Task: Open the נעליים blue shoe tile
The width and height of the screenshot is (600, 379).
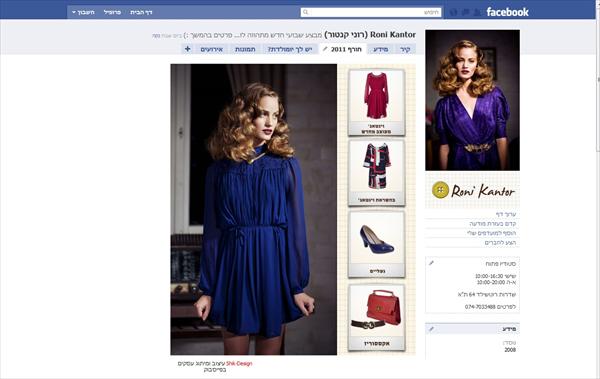Action: pyautogui.click(x=377, y=244)
